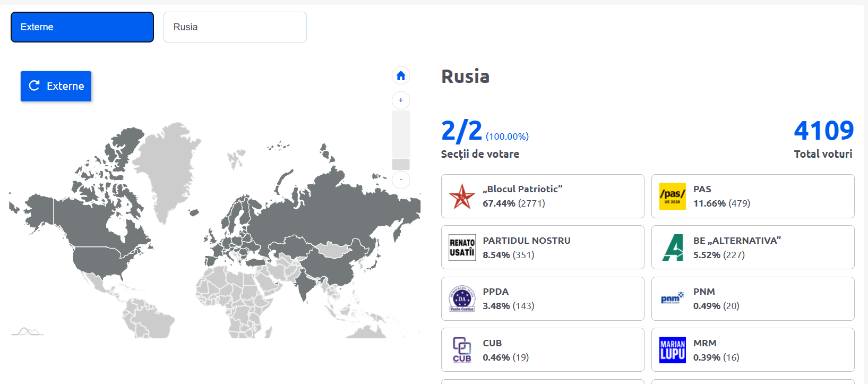The image size is (868, 384).
Task: Zoom in with the map plus button
Action: (401, 100)
